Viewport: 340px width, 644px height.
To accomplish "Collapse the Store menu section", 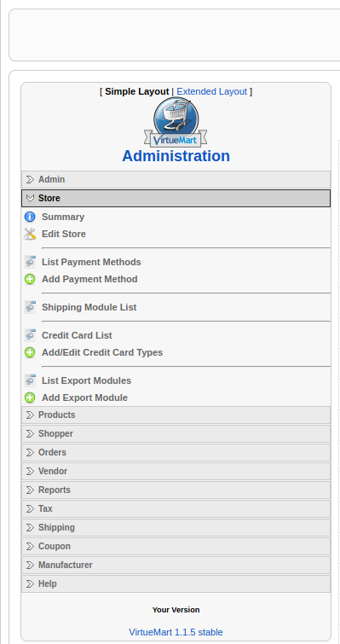I will pos(176,199).
